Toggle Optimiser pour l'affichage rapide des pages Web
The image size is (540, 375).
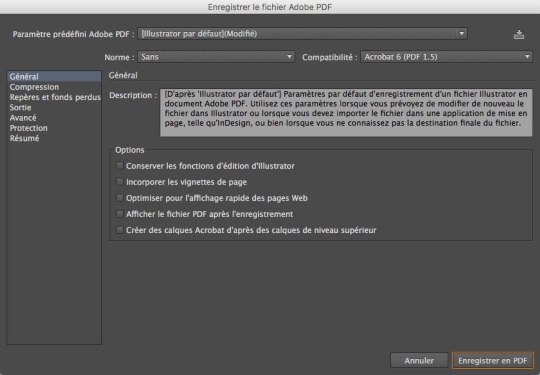pyautogui.click(x=120, y=198)
